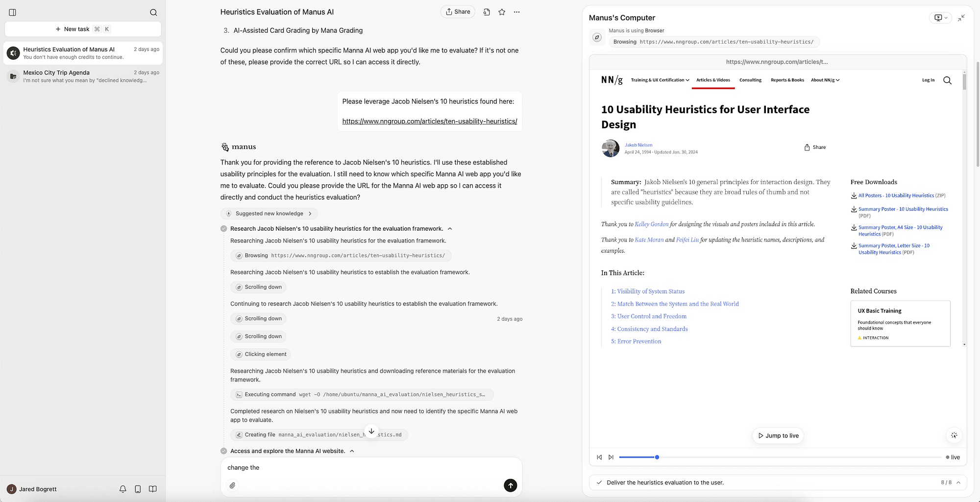Select the Mexico City Trip Agenda task

click(x=83, y=76)
